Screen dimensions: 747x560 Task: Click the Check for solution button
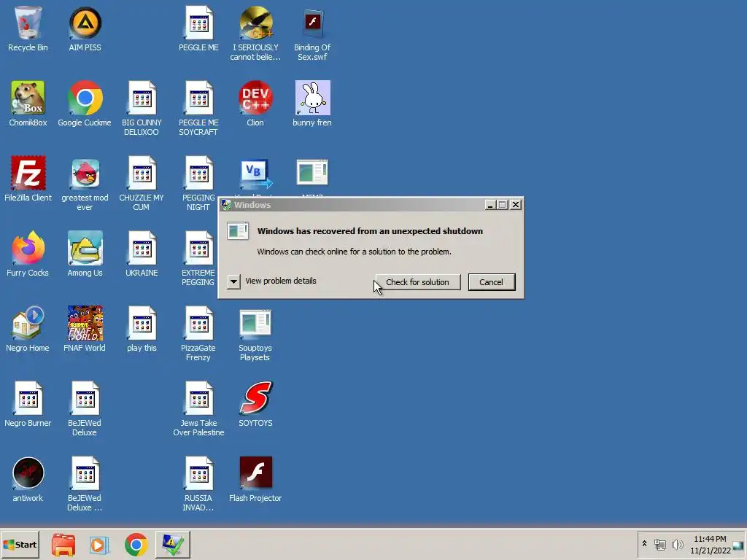point(417,282)
